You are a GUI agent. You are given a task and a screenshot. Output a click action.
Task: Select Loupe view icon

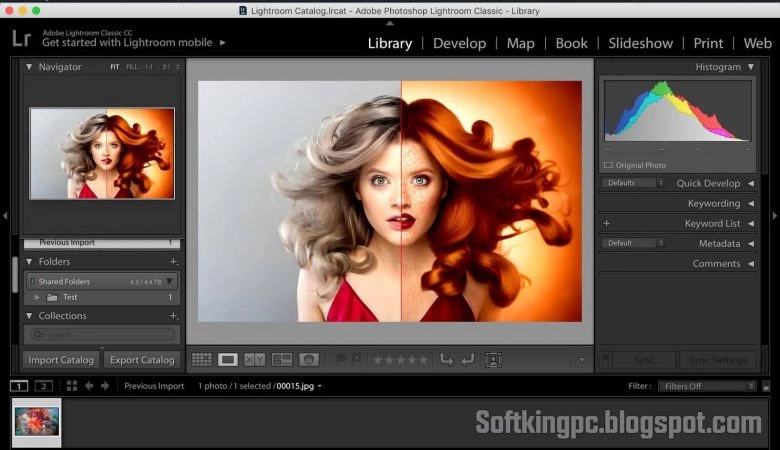tap(228, 359)
